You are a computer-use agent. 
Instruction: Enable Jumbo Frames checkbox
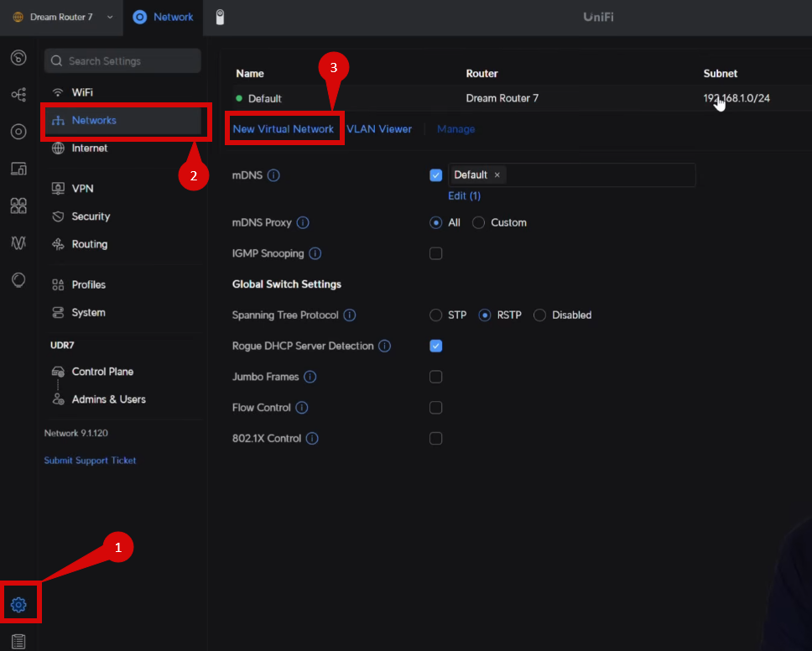436,377
